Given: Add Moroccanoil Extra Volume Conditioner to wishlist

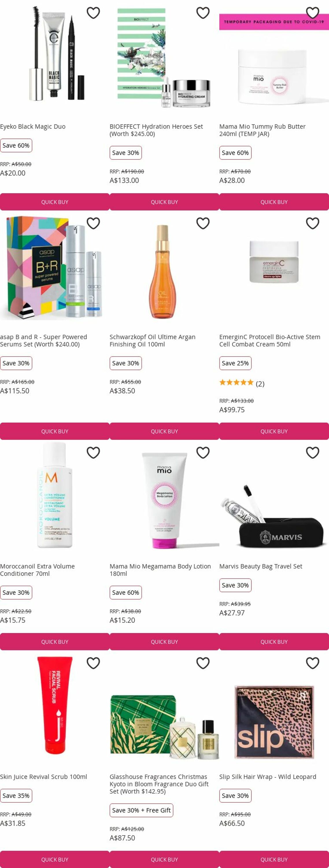Looking at the screenshot, I should point(93,453).
